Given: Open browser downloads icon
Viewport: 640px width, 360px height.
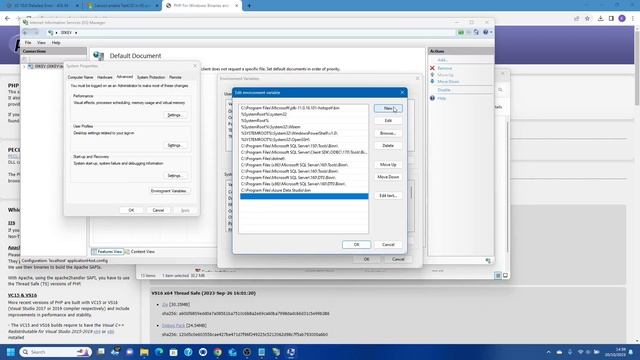Looking at the screenshot, I should click(600, 18).
